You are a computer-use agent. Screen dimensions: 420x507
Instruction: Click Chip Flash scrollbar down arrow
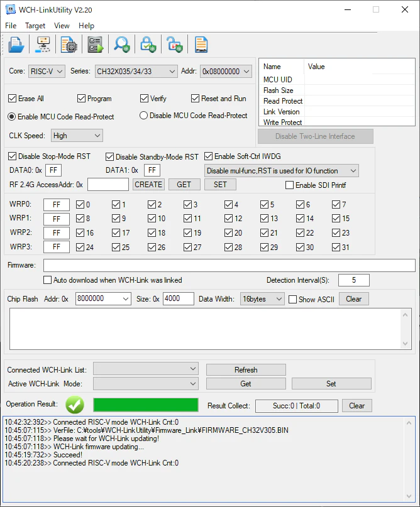click(x=405, y=344)
